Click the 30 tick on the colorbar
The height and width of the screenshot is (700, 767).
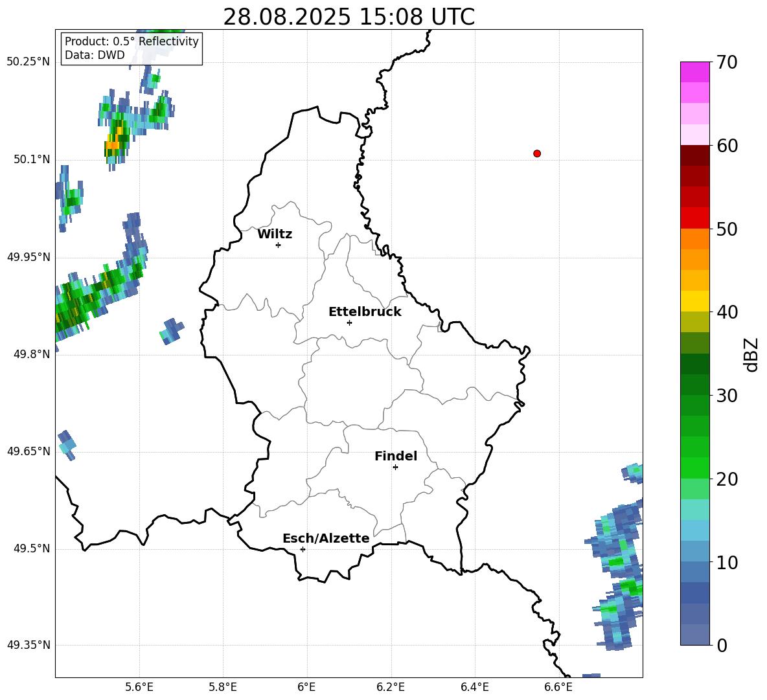726,396
